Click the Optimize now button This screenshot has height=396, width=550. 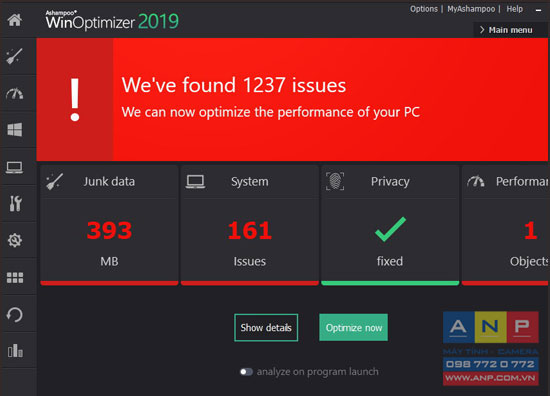354,328
